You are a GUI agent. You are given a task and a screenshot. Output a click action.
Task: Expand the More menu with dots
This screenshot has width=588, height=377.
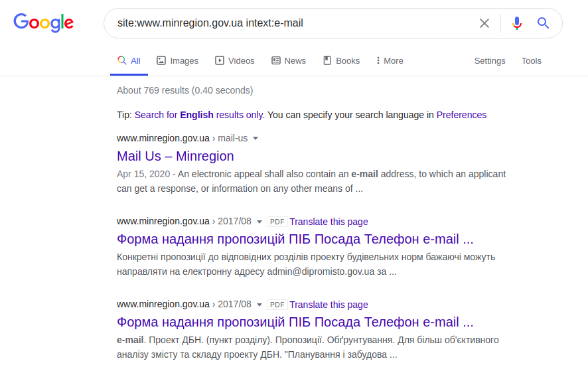pyautogui.click(x=389, y=60)
